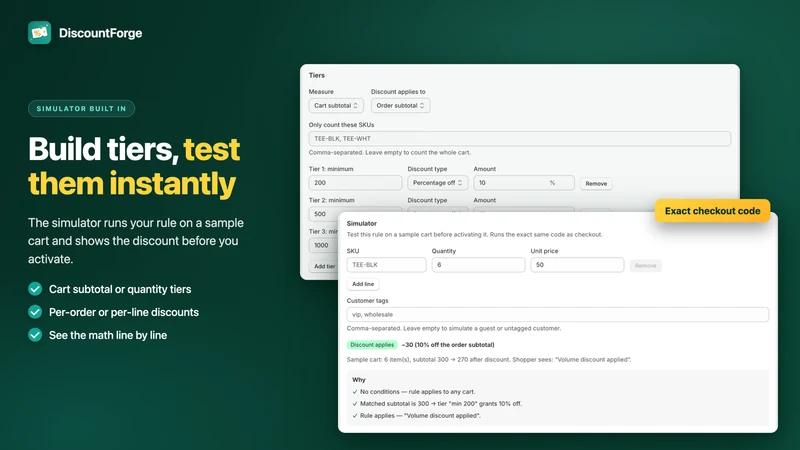
Task: Click the Customer tags field with vip, wholesale
Action: 558,314
